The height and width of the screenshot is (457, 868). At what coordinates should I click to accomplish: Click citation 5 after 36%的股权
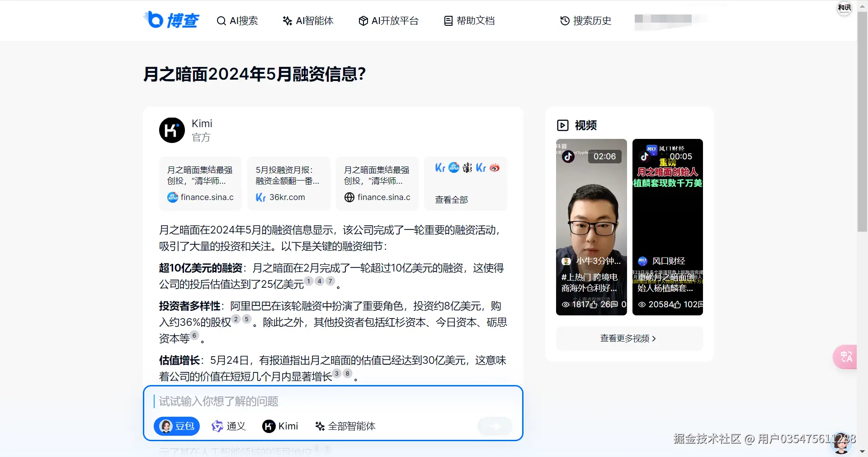click(x=247, y=319)
